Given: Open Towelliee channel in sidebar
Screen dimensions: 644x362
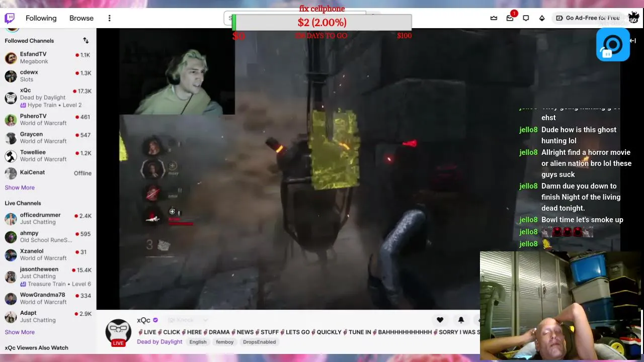Looking at the screenshot, I should click(x=48, y=156).
